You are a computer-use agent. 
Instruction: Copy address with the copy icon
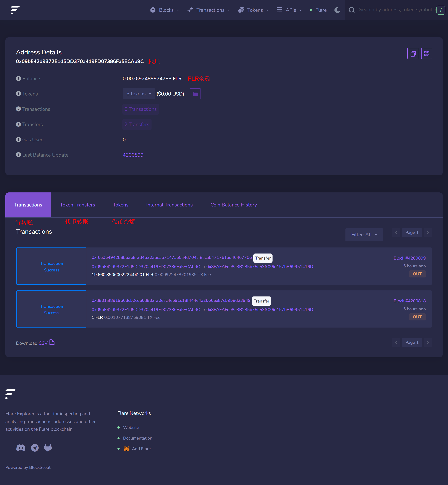(x=413, y=53)
